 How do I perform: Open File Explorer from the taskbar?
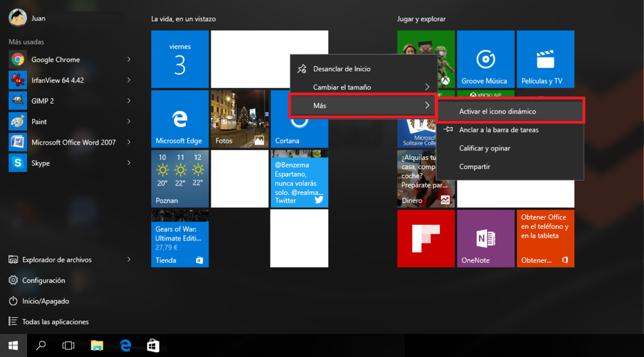coord(97,345)
